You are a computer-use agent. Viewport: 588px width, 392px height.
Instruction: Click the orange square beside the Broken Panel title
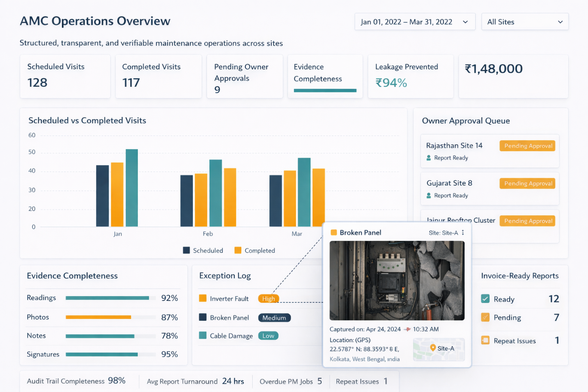point(334,233)
